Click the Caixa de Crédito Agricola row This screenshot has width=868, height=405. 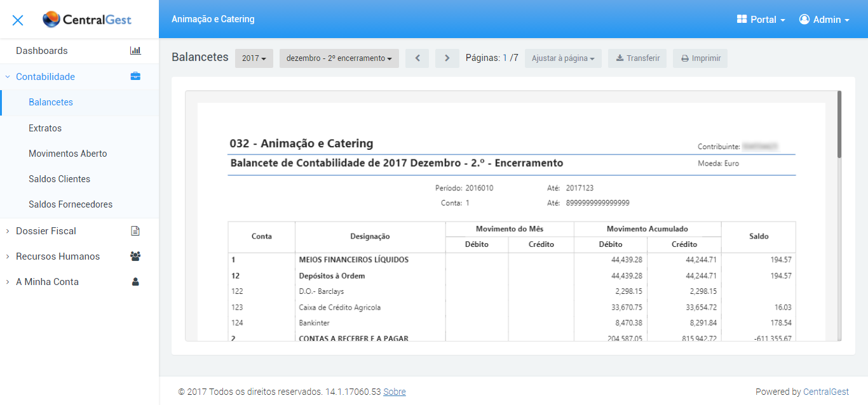[x=512, y=307]
